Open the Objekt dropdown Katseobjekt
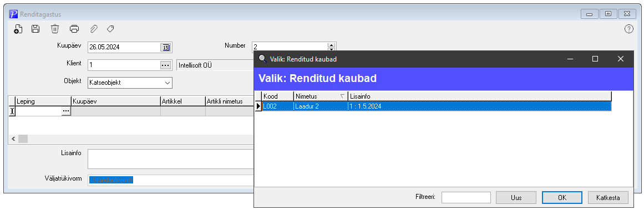The image size is (644, 210). pos(130,83)
